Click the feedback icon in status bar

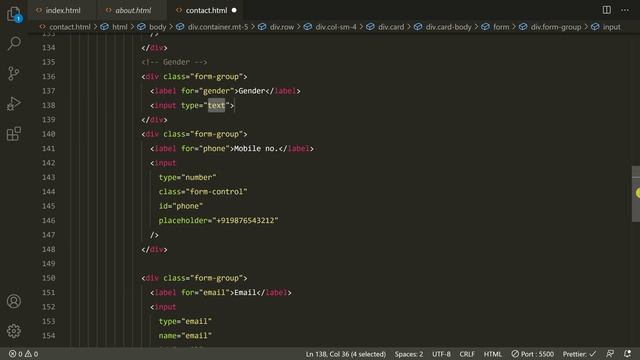610,354
